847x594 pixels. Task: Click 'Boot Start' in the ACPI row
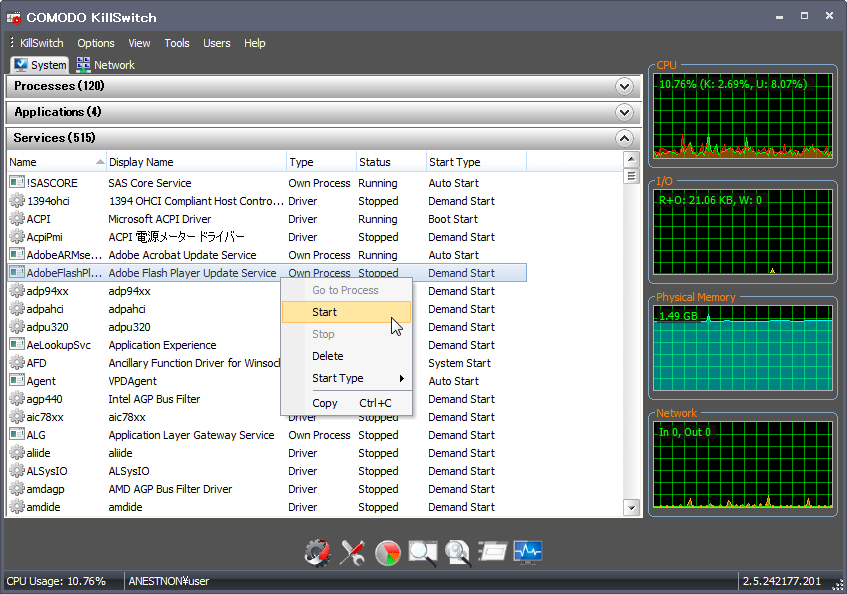coord(453,219)
